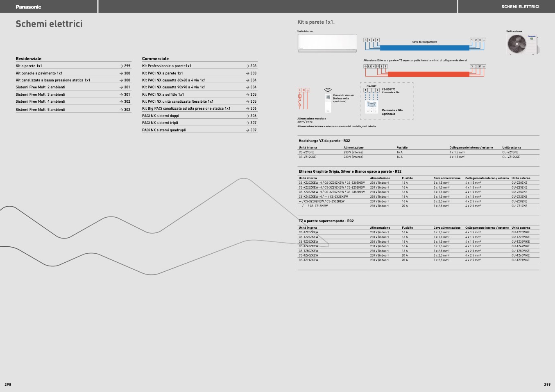Go to Sistemi Free Multi 3 ambienti
The image size is (555, 392).
(41, 95)
